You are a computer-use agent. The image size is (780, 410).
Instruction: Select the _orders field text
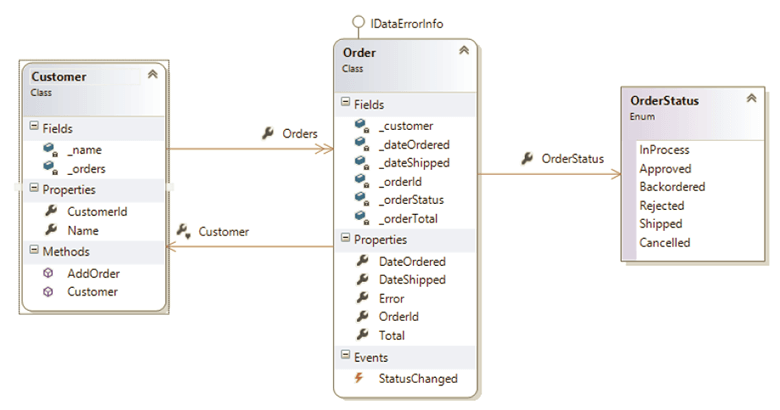[86, 169]
